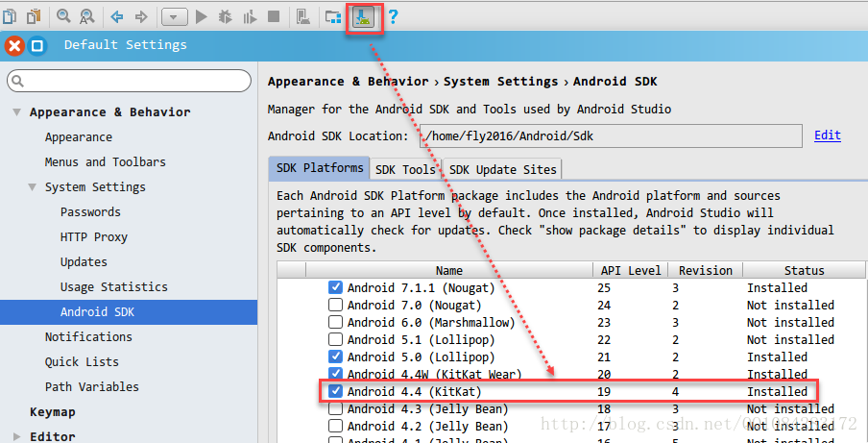The width and height of the screenshot is (868, 443).
Task: Click the Debug bug icon
Action: point(225,17)
